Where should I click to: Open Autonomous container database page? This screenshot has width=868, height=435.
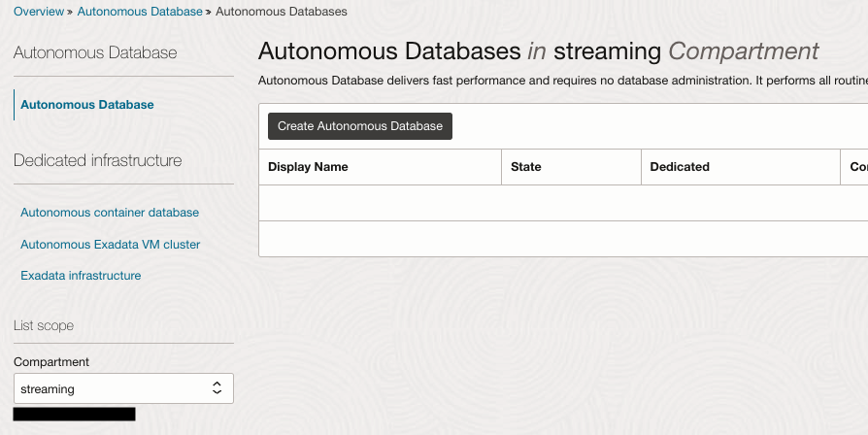[110, 213]
